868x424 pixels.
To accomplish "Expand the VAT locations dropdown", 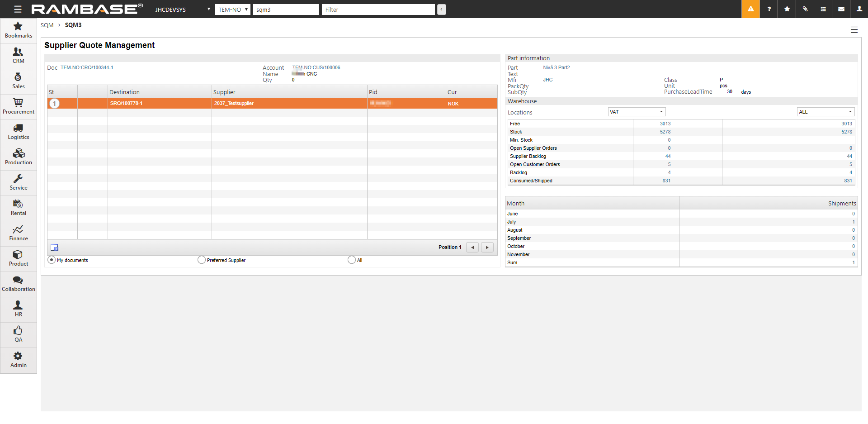I will (636, 112).
